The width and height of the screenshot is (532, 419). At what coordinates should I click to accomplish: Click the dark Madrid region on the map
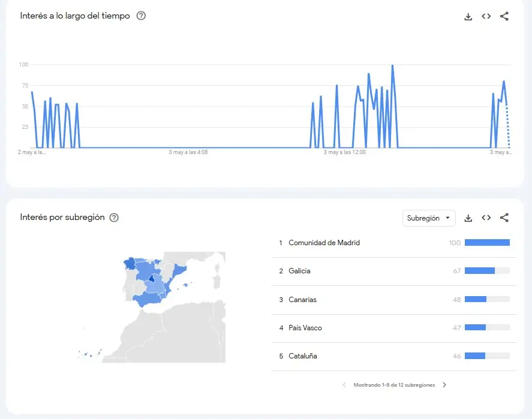[152, 279]
